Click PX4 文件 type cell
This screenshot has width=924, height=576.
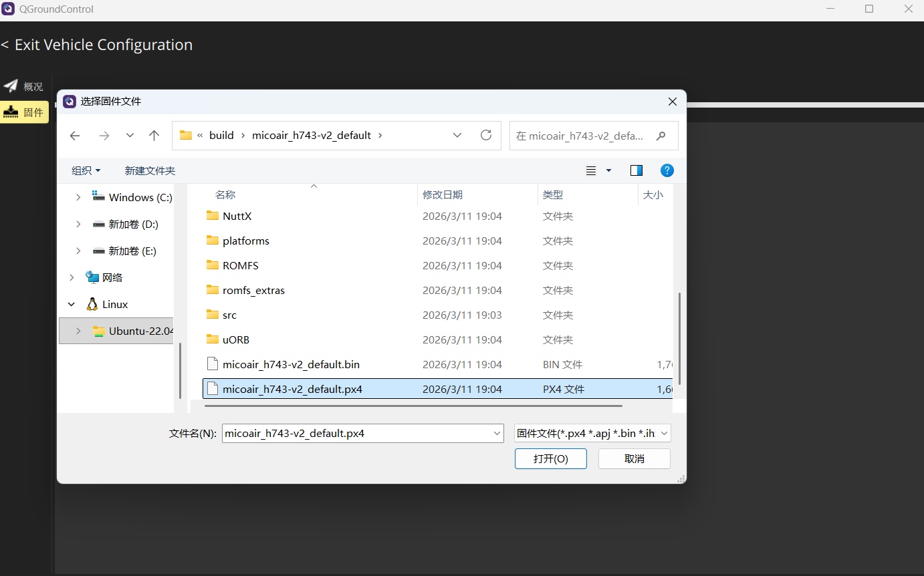563,389
